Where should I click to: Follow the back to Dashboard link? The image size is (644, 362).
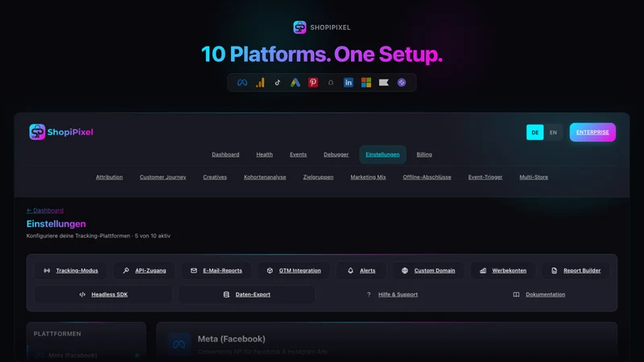pyautogui.click(x=45, y=210)
